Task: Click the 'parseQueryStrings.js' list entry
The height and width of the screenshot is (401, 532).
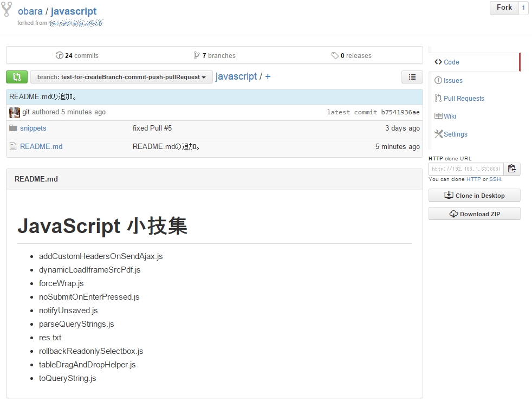Action: coord(76,324)
